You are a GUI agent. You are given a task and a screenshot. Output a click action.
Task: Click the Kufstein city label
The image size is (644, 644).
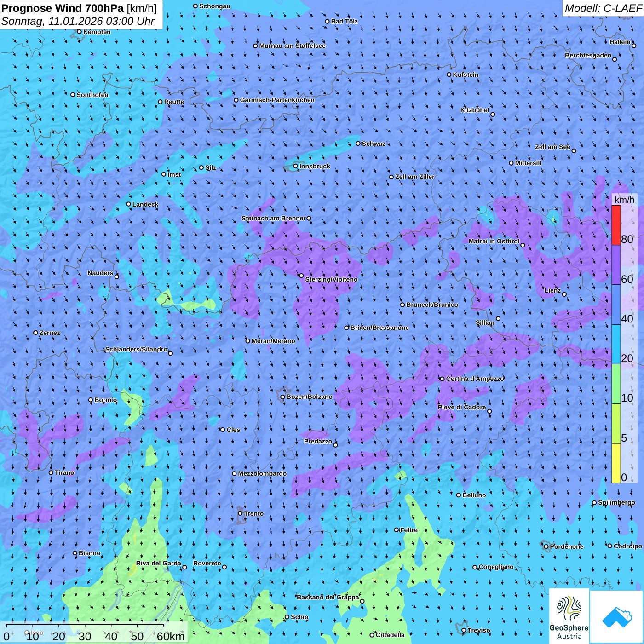pos(466,75)
